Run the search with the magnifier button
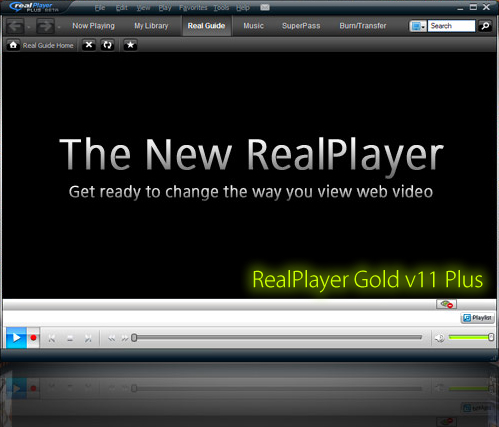Screen dimensions: 499x427 click(x=485, y=26)
